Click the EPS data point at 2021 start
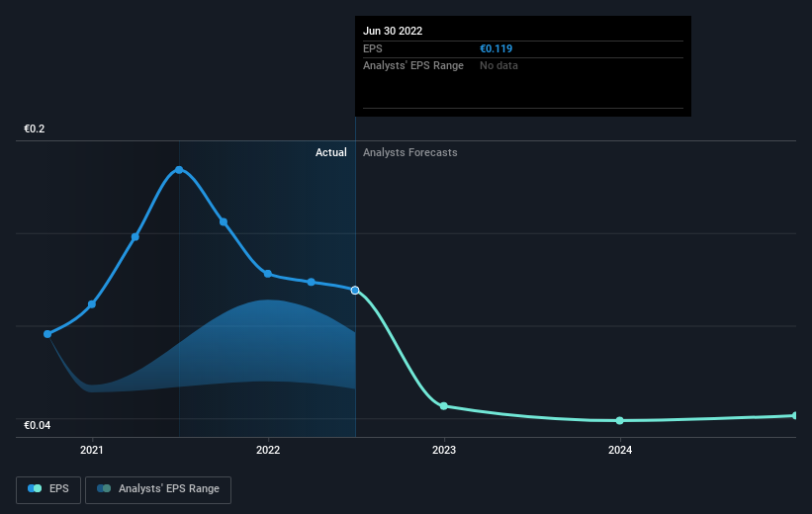Viewport: 812px width, 514px height. coord(92,304)
